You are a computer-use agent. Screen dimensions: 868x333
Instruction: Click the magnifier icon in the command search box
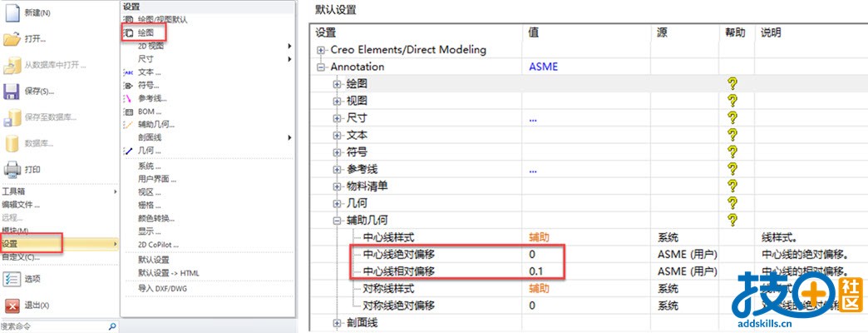tap(111, 326)
